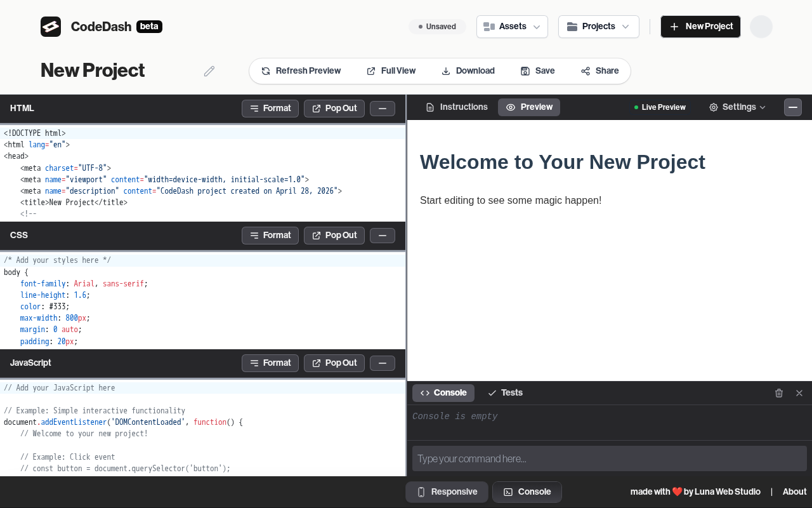Toggle Responsive mode
Image resolution: width=812 pixels, height=508 pixels.
(447, 492)
